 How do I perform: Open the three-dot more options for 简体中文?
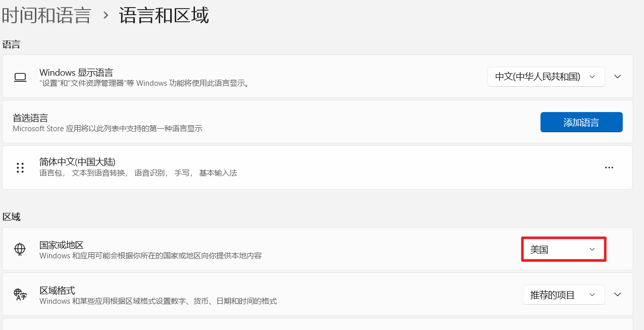[609, 168]
